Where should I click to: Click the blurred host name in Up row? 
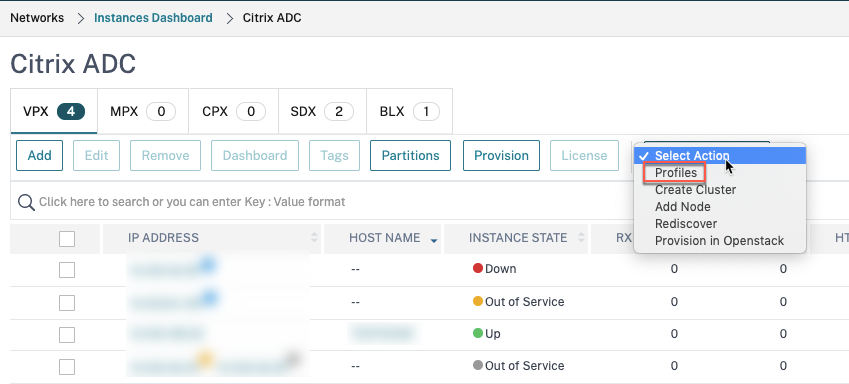click(384, 332)
